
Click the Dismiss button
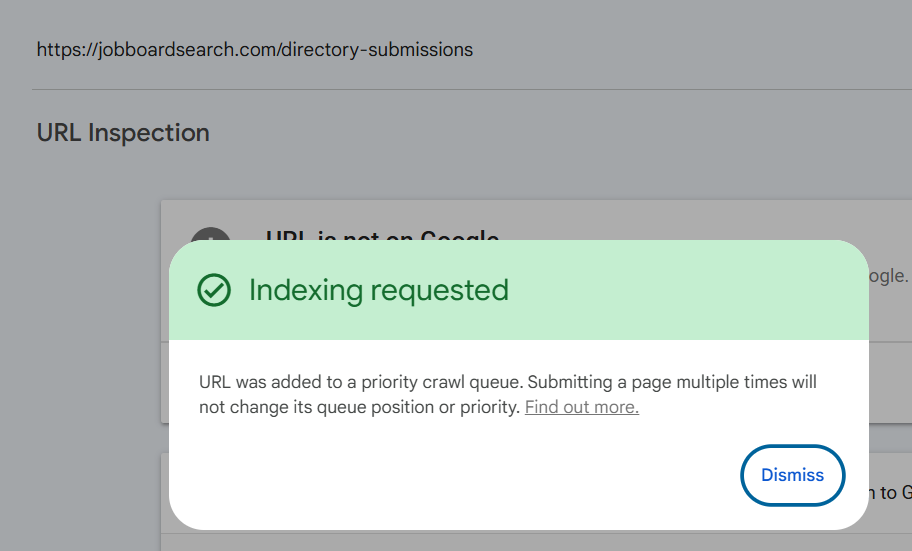pos(792,475)
